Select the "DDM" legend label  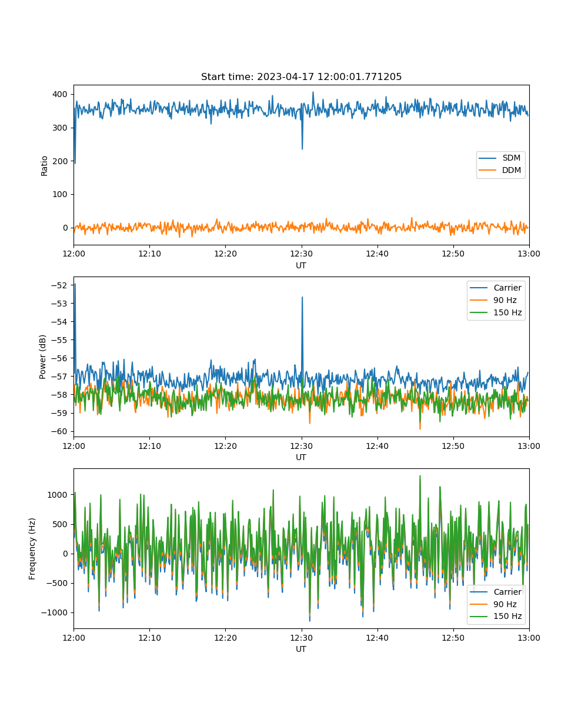[x=512, y=171]
